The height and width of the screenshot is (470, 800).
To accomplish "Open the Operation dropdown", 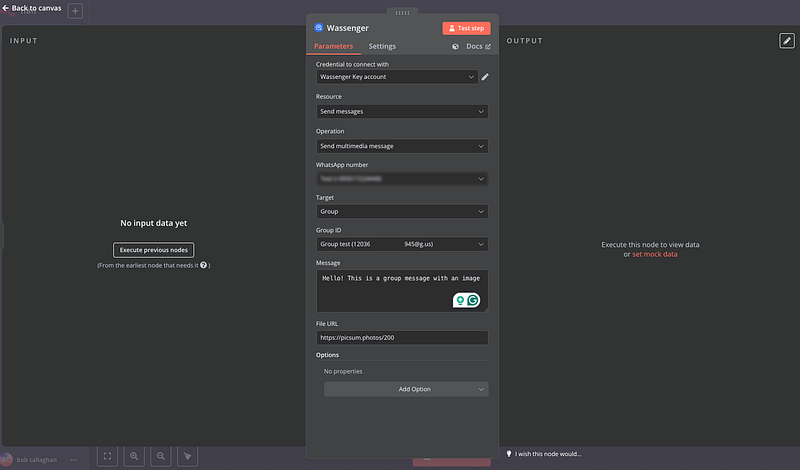I will (x=402, y=146).
